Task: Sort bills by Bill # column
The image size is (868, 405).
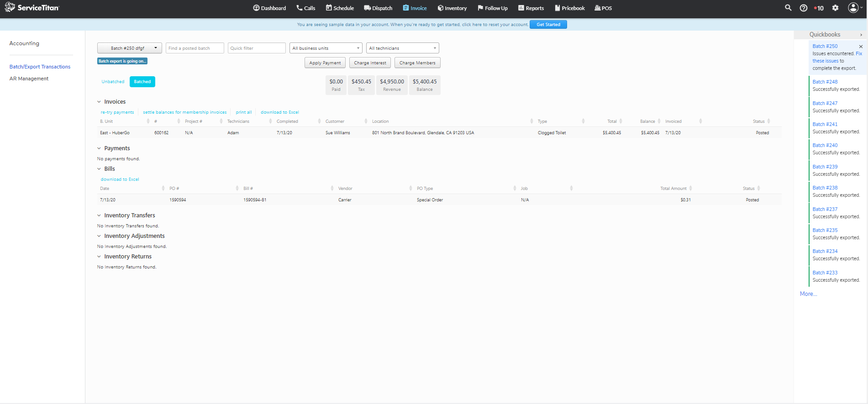Action: 332,189
